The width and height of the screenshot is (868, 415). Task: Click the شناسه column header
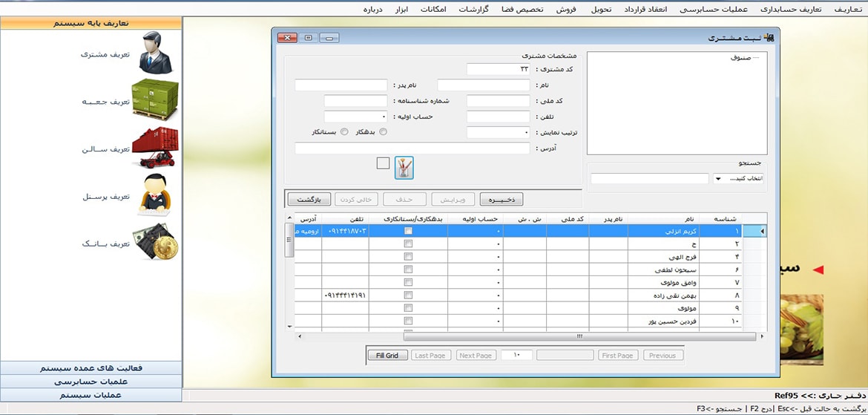tap(720, 219)
